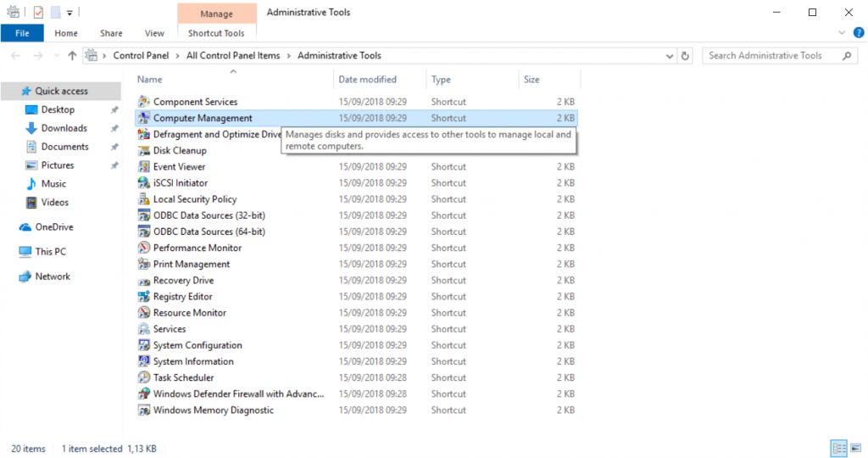Open the recent locations dropdown arrow
Image resolution: width=868 pixels, height=458 pixels.
tap(56, 56)
